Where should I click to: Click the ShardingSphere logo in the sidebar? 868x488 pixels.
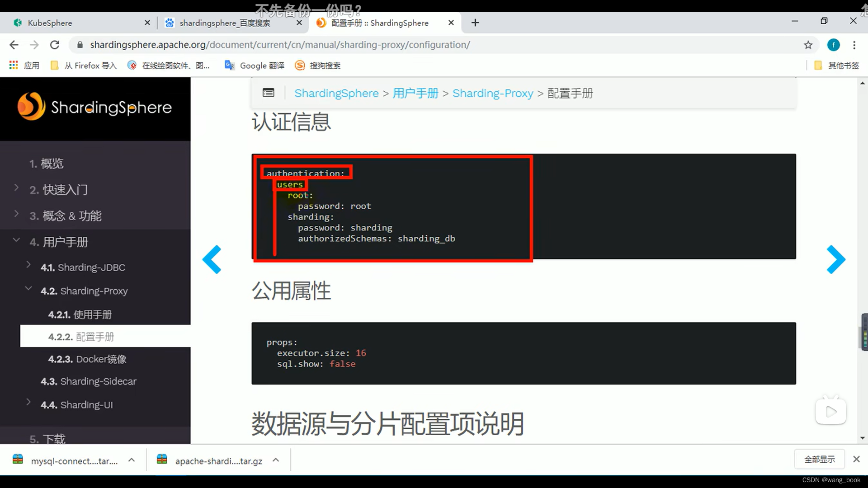[94, 107]
